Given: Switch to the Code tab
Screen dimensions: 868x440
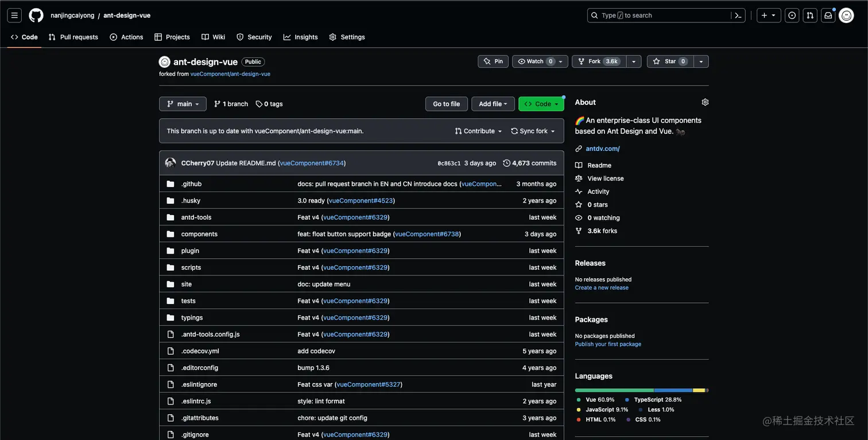Looking at the screenshot, I should [24, 37].
